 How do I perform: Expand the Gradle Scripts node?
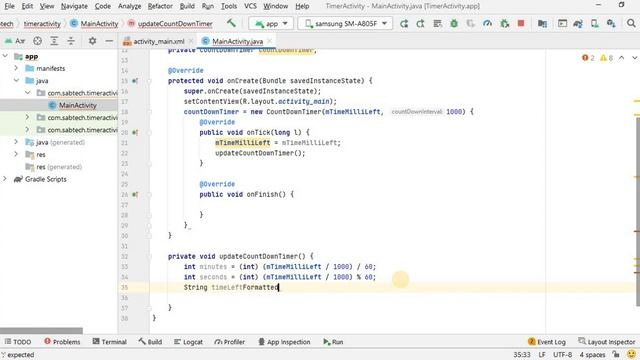coord(5,179)
